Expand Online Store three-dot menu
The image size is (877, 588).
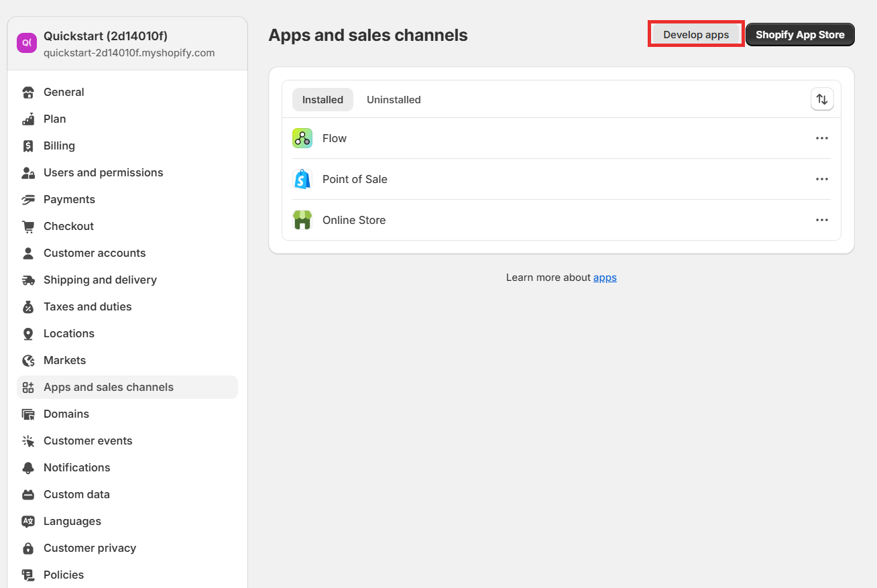[x=822, y=220]
